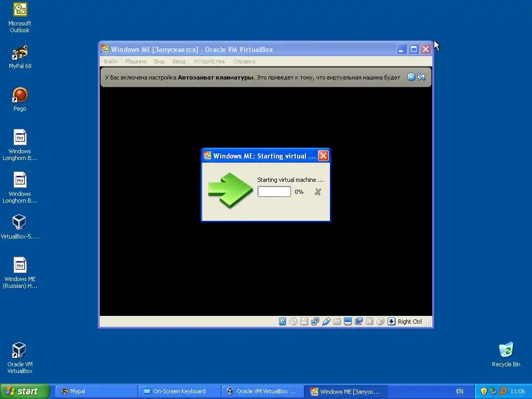This screenshot has height=399, width=532.
Task: Click the floppy disk indicator in status bar
Action: point(304,321)
